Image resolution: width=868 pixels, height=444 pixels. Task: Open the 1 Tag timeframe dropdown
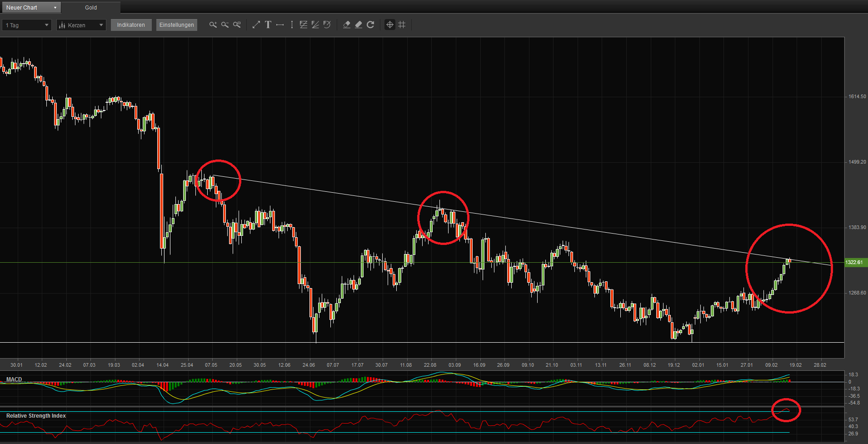(26, 25)
